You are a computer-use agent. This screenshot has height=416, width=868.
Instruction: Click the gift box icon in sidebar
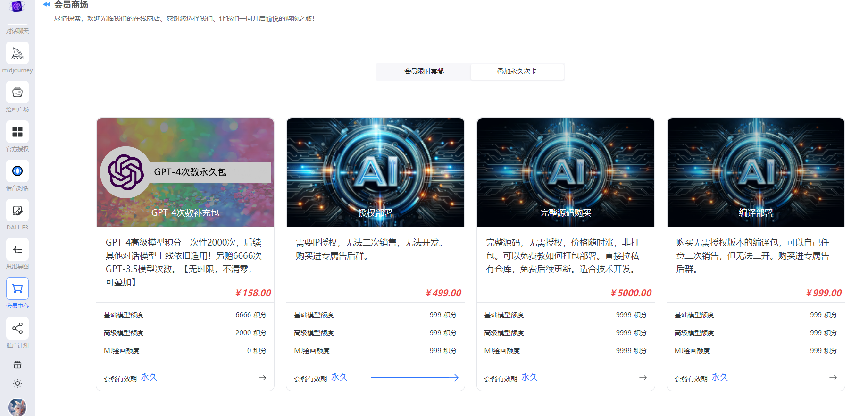17,365
